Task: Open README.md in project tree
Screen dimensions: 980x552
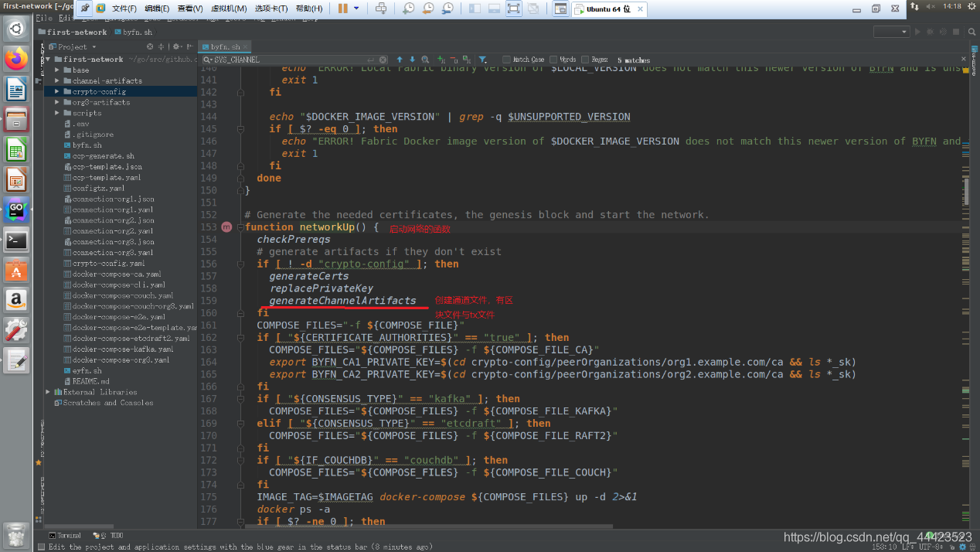Action: tap(86, 381)
